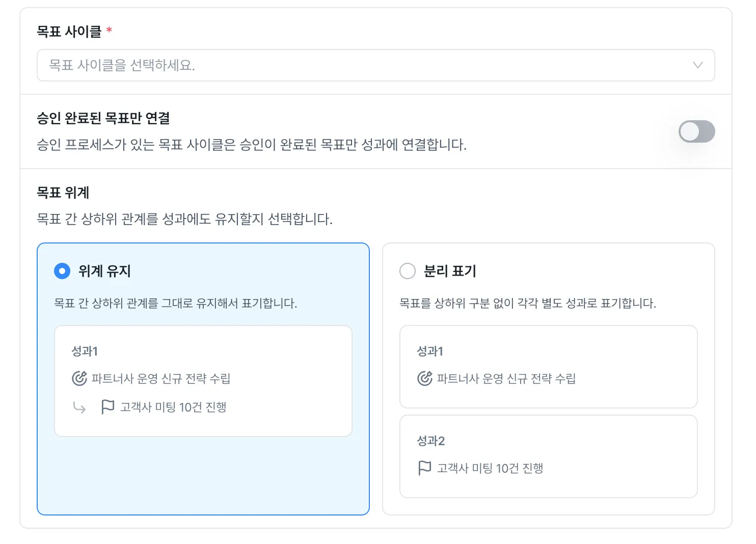
Task: Select the 위계 유지 radio button
Action: click(x=62, y=271)
